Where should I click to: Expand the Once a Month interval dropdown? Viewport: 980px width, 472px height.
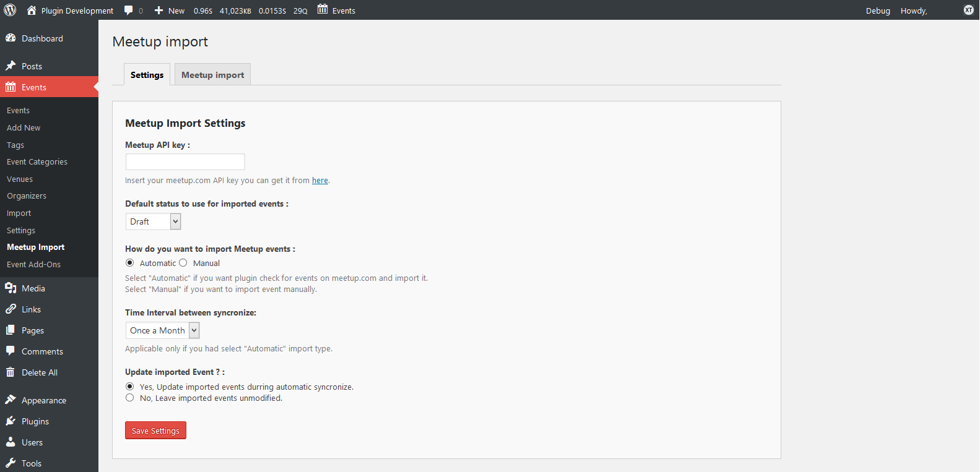(x=162, y=330)
